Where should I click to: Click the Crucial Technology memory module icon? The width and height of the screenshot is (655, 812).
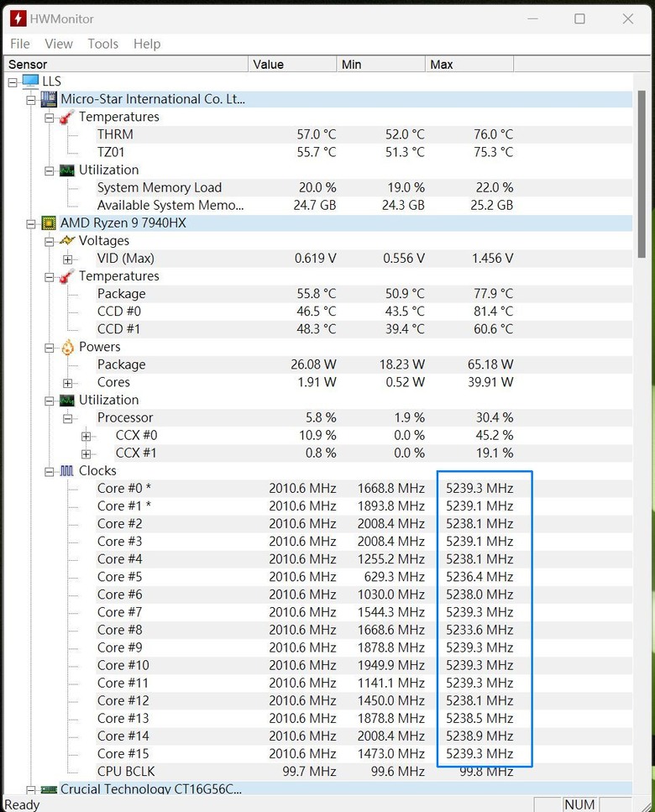49,789
